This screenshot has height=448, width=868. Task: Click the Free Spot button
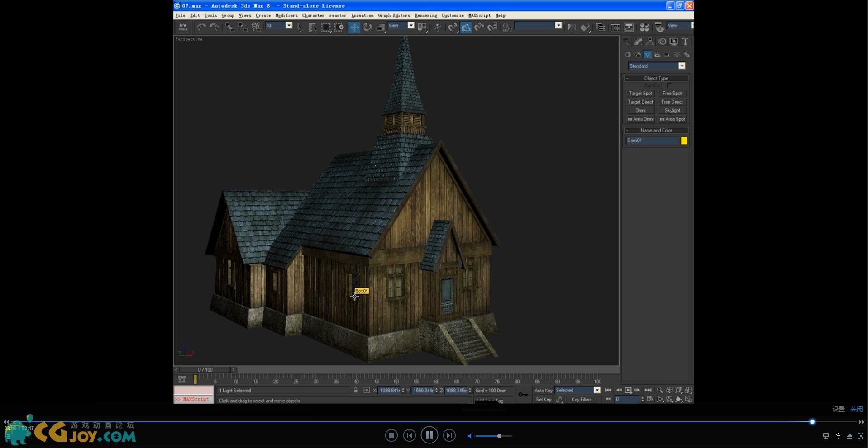click(x=672, y=94)
